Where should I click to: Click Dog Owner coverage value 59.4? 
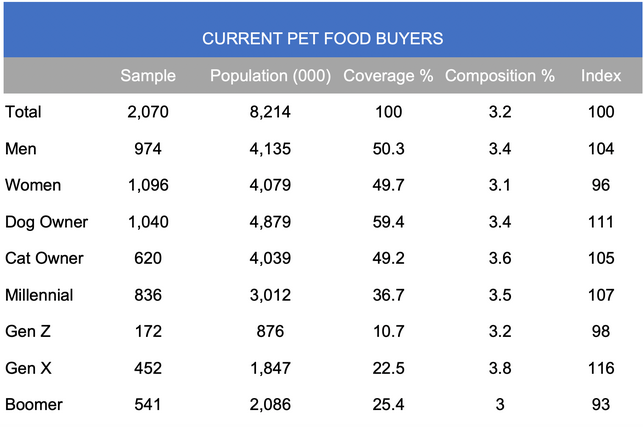[388, 222]
